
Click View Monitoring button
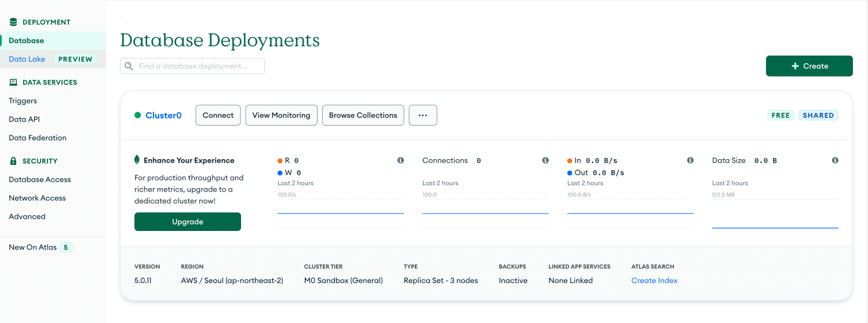[282, 115]
